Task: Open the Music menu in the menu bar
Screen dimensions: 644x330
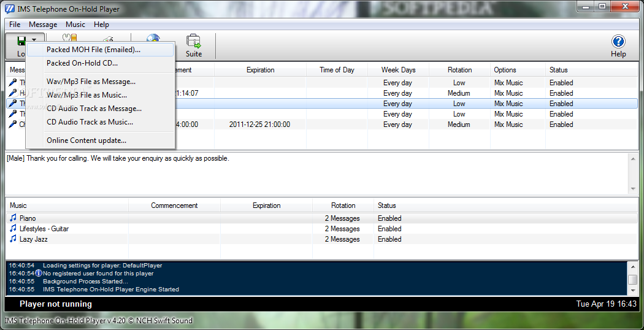Action: [75, 25]
